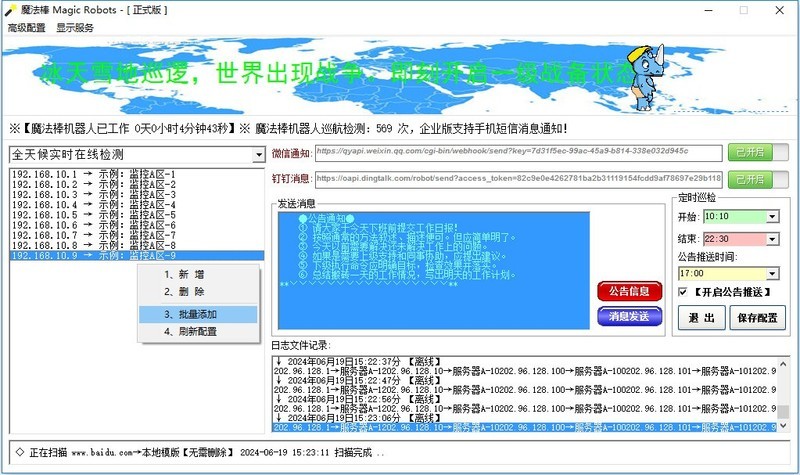Click the blue 消息发送 button
Image resolution: width=800 pixels, height=475 pixels.
click(x=630, y=316)
